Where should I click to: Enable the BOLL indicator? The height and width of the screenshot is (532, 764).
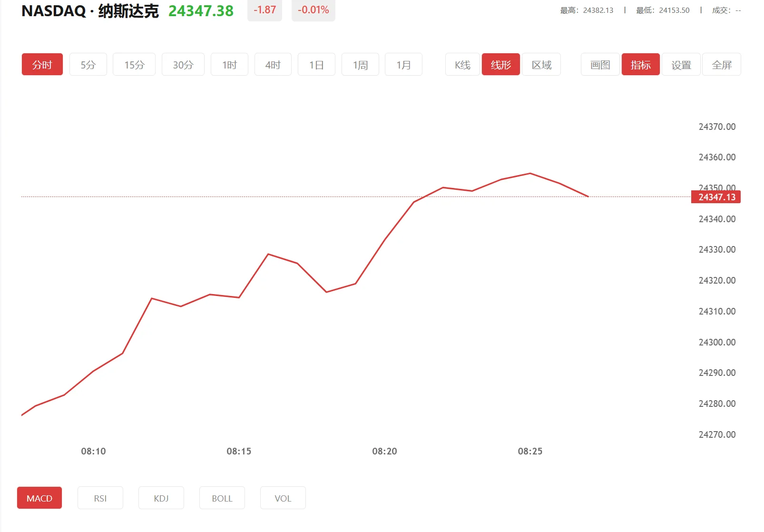(222, 498)
